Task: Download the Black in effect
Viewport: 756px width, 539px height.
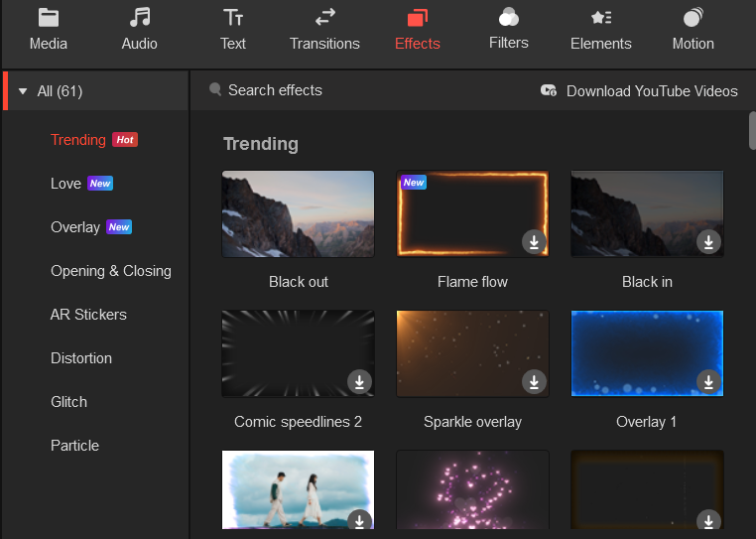Action: (708, 241)
